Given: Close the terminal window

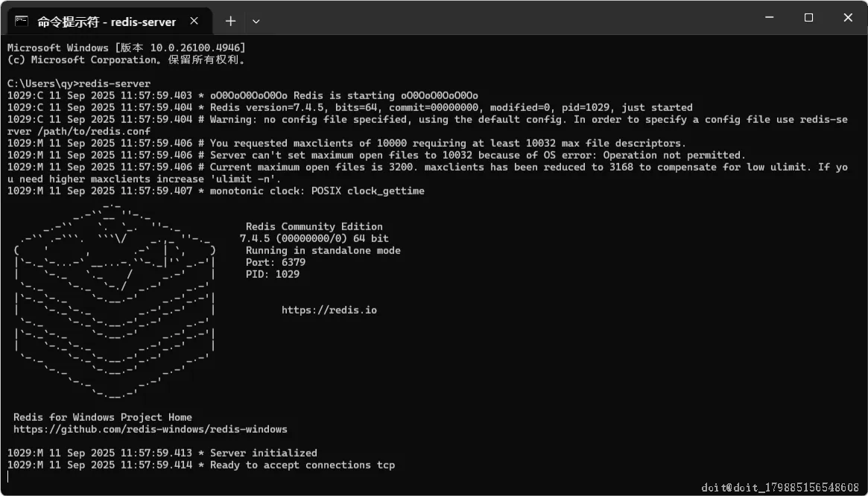Looking at the screenshot, I should pos(848,18).
